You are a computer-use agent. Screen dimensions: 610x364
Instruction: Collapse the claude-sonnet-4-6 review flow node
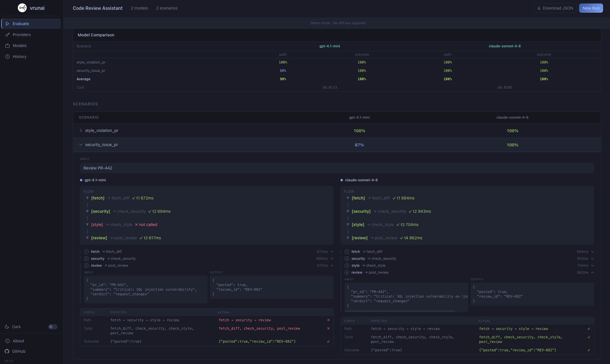[x=348, y=238]
